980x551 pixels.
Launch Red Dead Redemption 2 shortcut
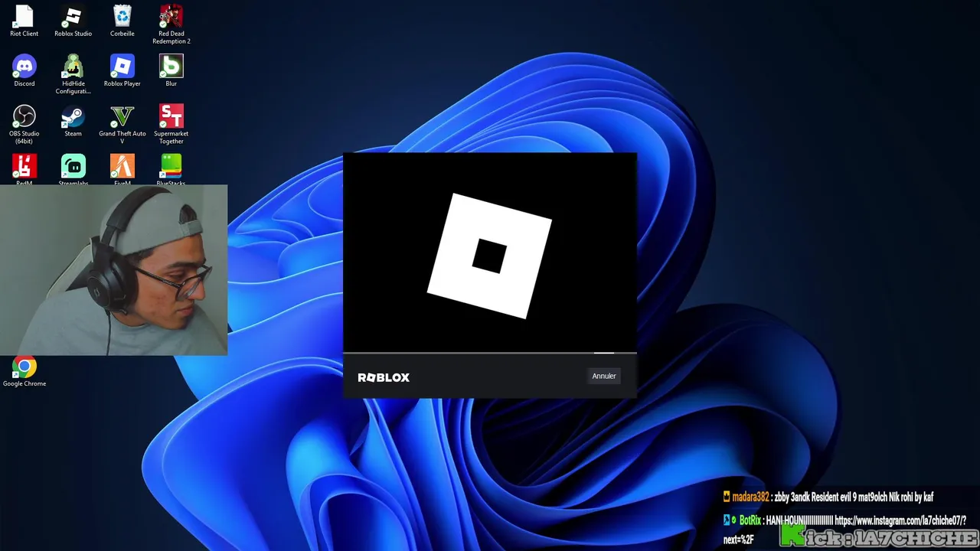[171, 24]
